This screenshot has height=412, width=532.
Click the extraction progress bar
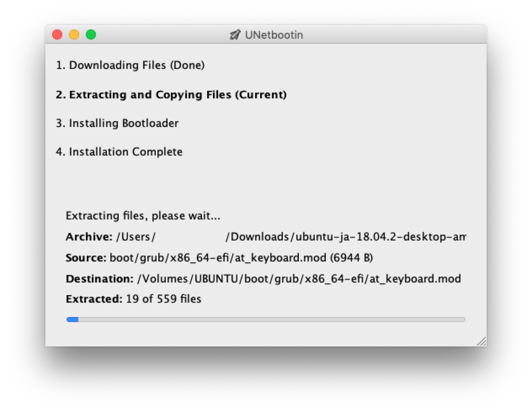click(266, 319)
